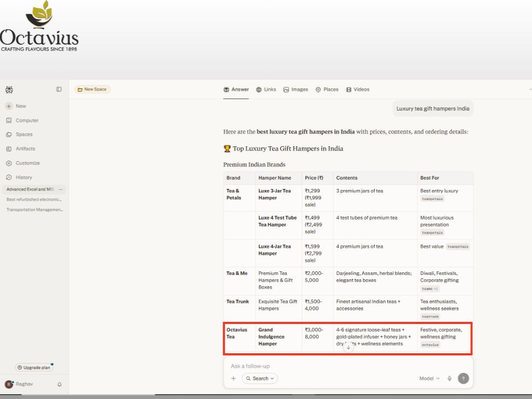The image size is (532, 399).
Task: Switch to the Videos tab
Action: 358,89
